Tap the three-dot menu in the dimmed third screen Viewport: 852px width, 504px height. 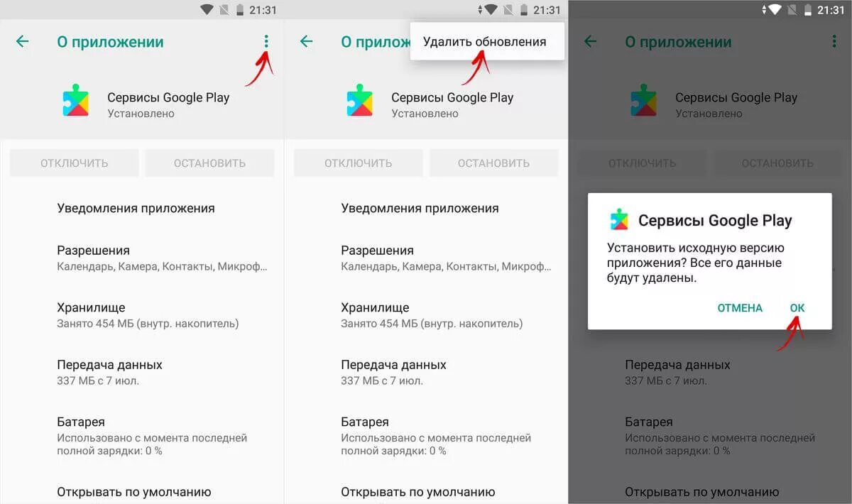point(834,42)
